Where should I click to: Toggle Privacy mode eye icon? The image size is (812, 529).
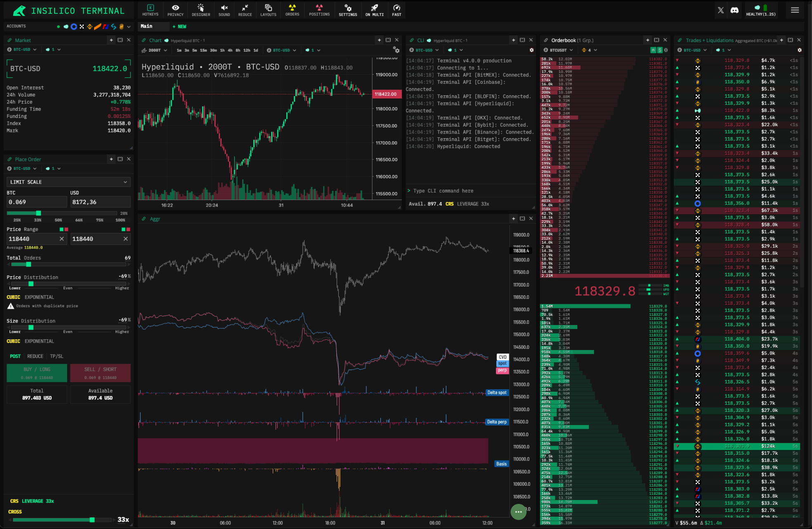pyautogui.click(x=175, y=10)
